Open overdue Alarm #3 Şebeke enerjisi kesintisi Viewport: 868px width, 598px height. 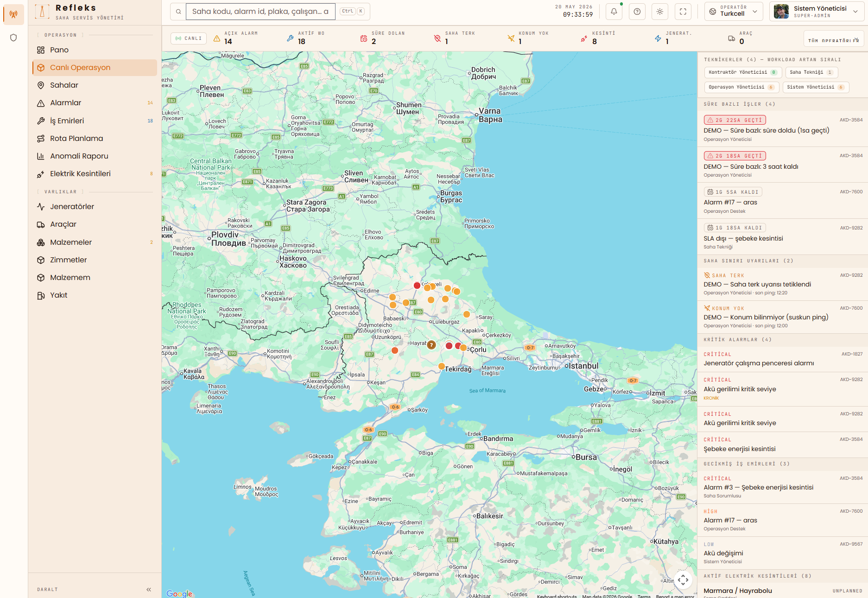783,487
